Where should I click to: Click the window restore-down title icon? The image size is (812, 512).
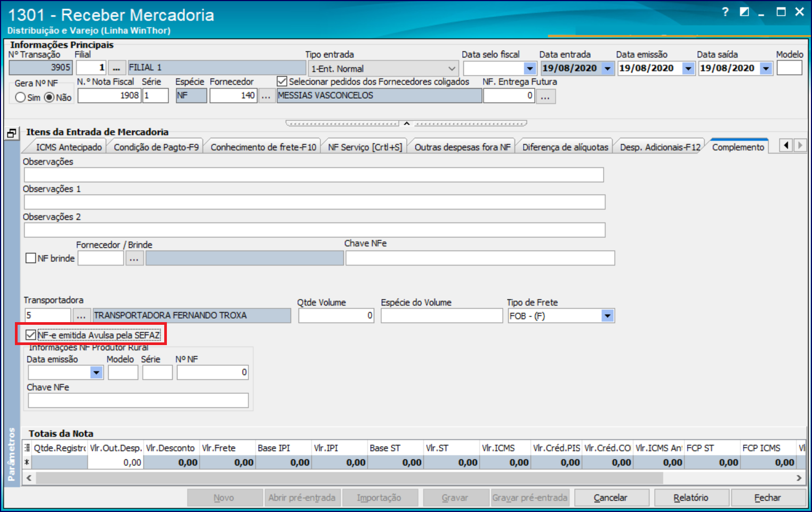[744, 12]
